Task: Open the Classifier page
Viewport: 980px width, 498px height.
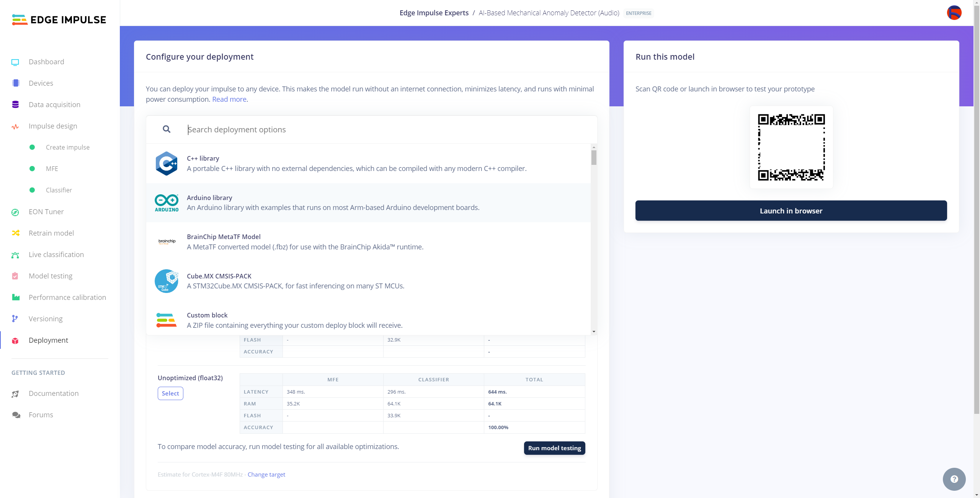Action: pyautogui.click(x=59, y=190)
